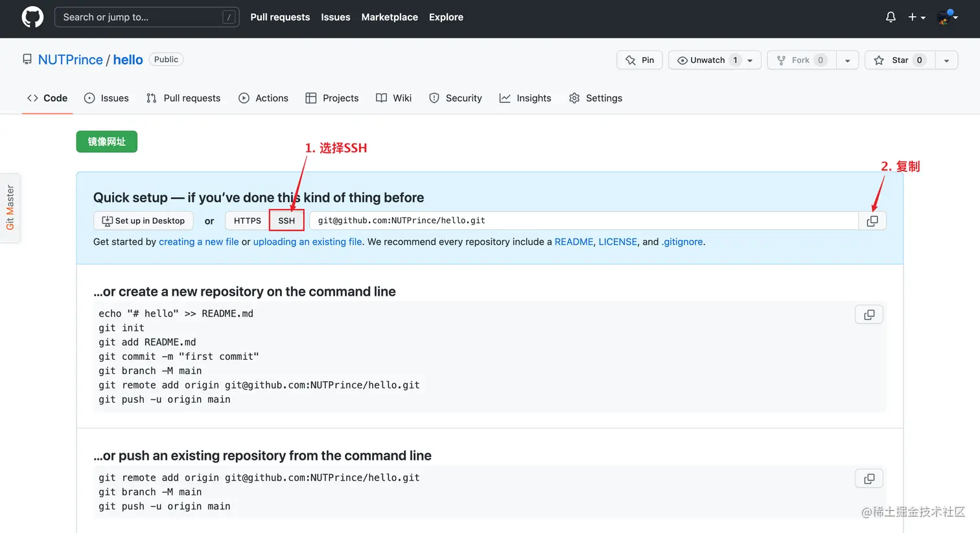
Task: Copy the new repository commands
Action: [x=869, y=314]
